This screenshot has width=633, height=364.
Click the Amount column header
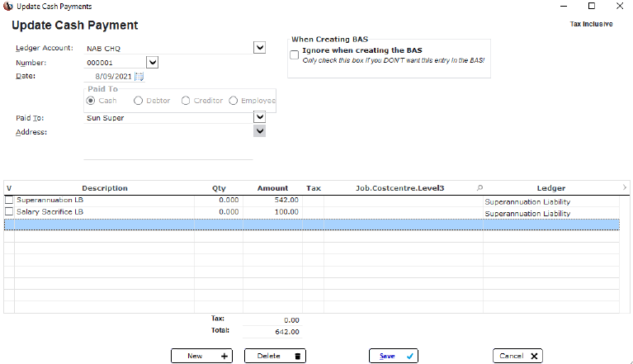(272, 188)
